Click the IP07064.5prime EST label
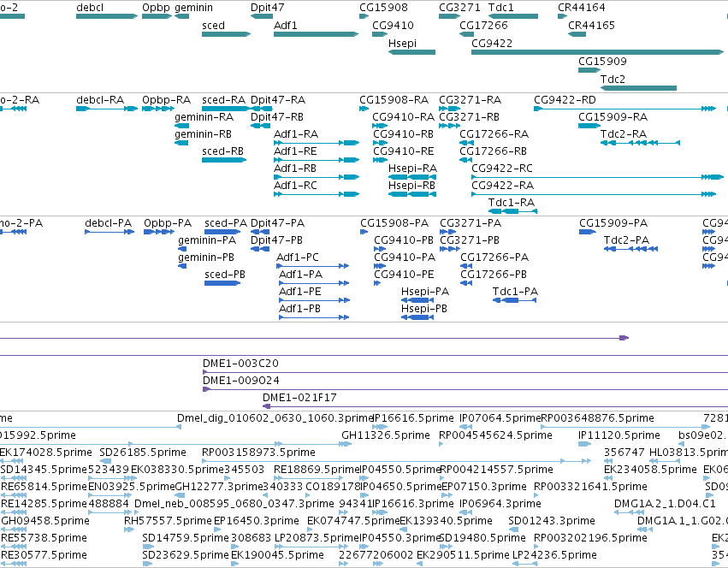728x568 pixels. click(x=500, y=418)
